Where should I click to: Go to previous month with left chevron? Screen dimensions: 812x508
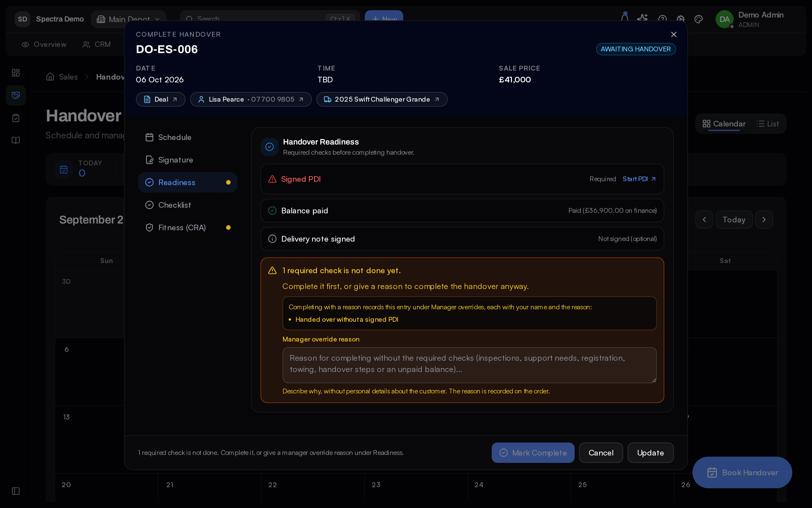click(704, 220)
